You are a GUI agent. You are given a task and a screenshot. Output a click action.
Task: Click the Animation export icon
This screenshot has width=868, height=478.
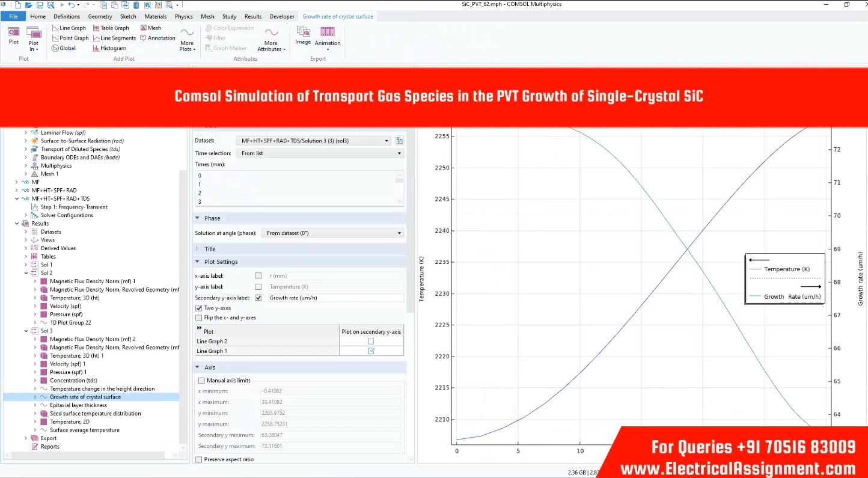tap(328, 35)
